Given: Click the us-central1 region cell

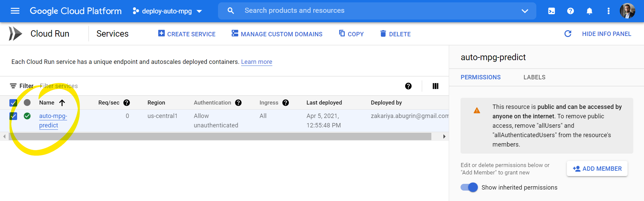Looking at the screenshot, I should pyautogui.click(x=162, y=116).
